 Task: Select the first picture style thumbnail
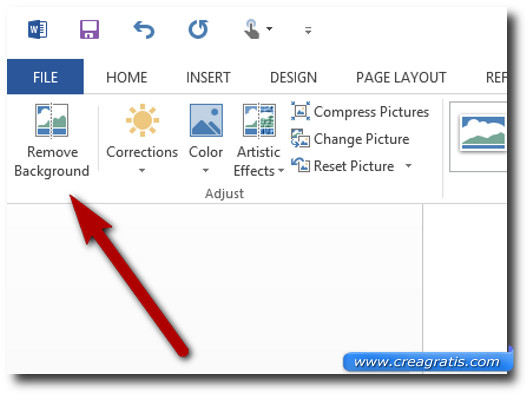point(483,133)
